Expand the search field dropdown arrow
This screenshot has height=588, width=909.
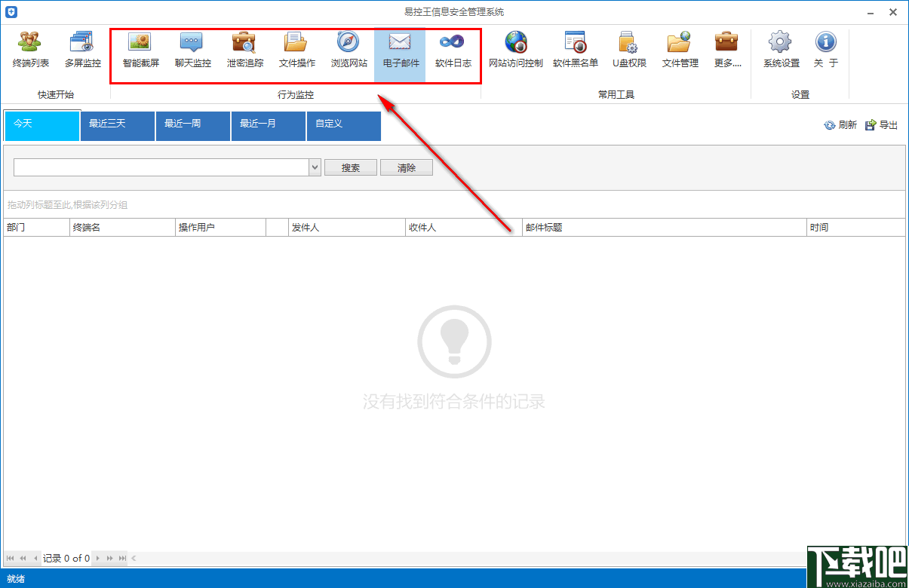315,167
